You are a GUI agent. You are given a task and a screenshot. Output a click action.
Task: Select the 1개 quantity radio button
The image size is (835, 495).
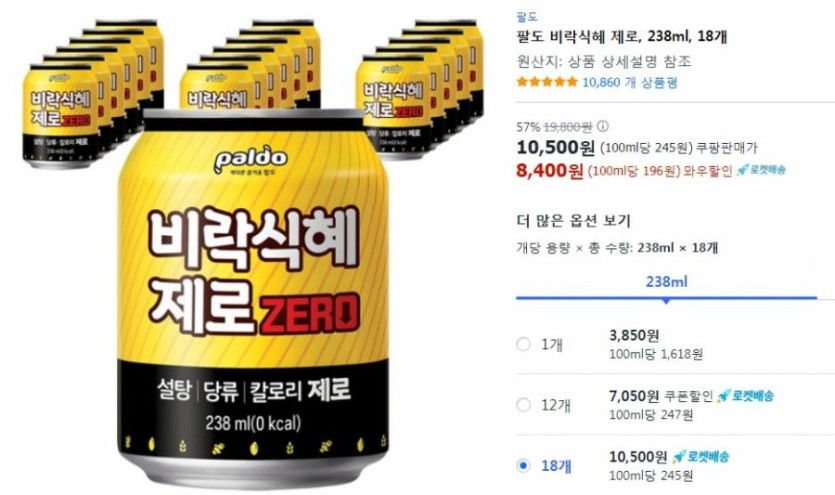tap(523, 344)
